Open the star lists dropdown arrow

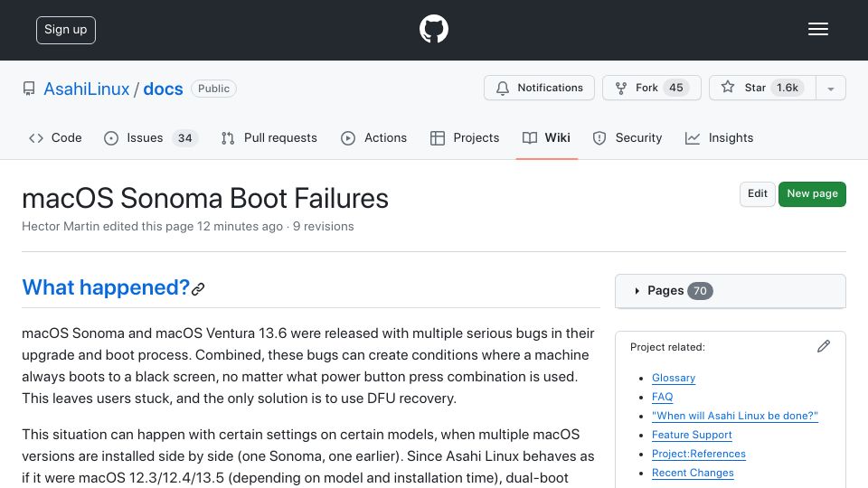point(830,89)
